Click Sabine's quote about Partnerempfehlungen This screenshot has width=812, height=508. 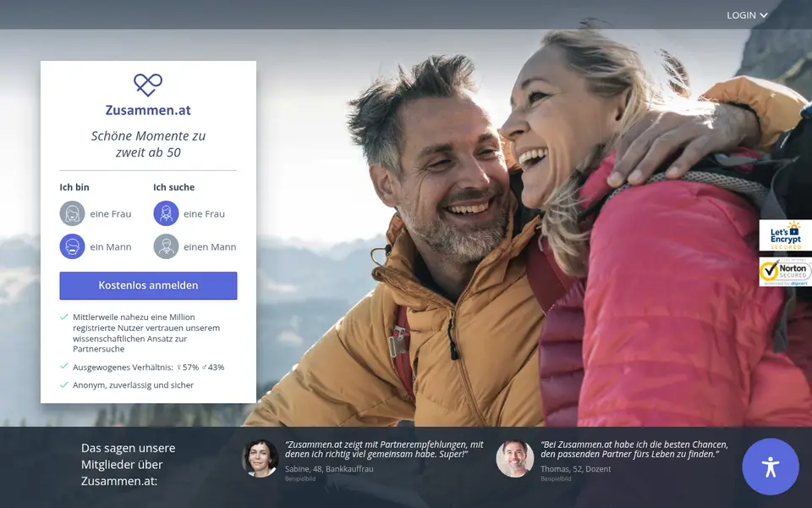(384, 450)
